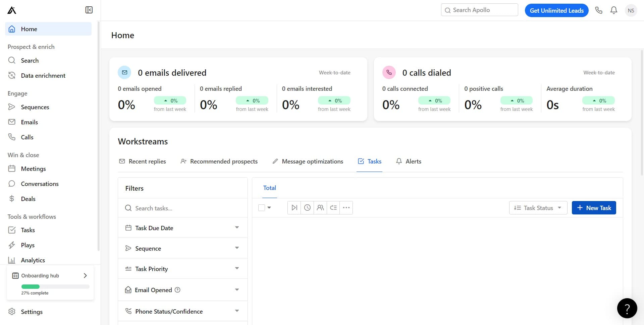
Task: Open the notifications bell
Action: click(x=614, y=10)
